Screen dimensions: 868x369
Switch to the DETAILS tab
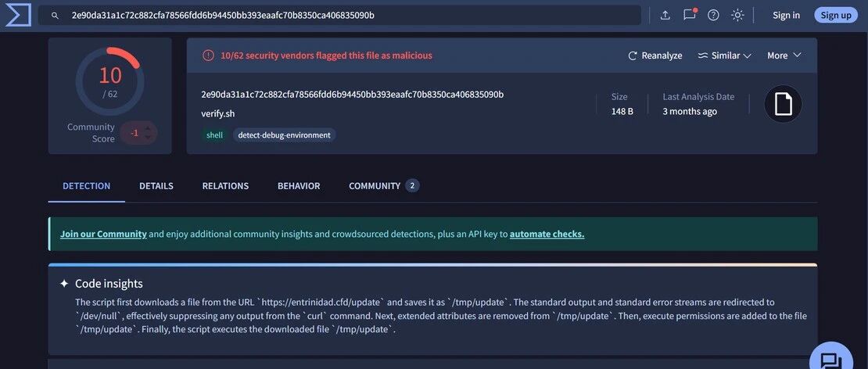tap(156, 186)
